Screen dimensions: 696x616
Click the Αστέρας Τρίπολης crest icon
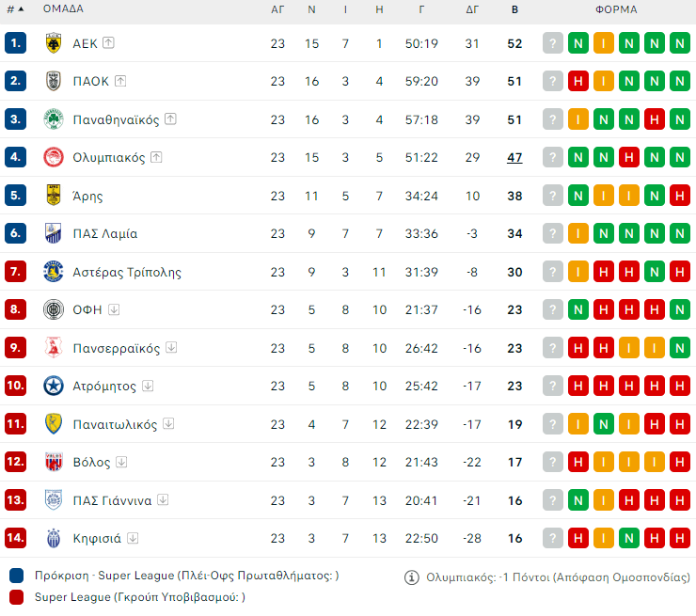point(54,272)
